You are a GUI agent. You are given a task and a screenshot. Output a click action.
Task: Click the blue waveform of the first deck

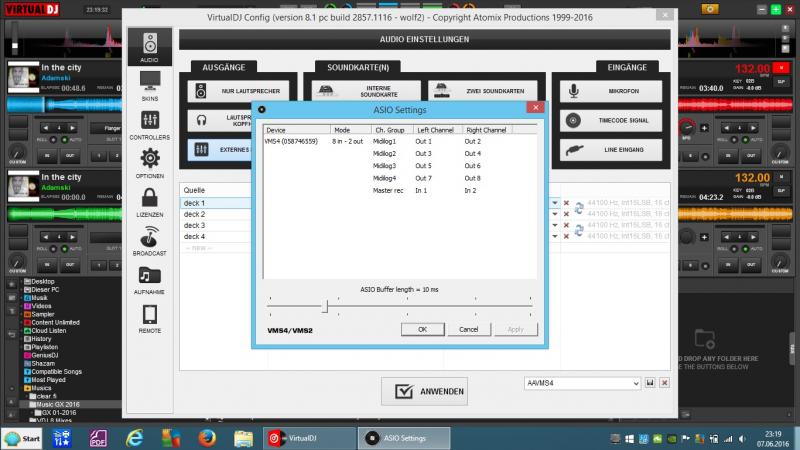click(64, 105)
